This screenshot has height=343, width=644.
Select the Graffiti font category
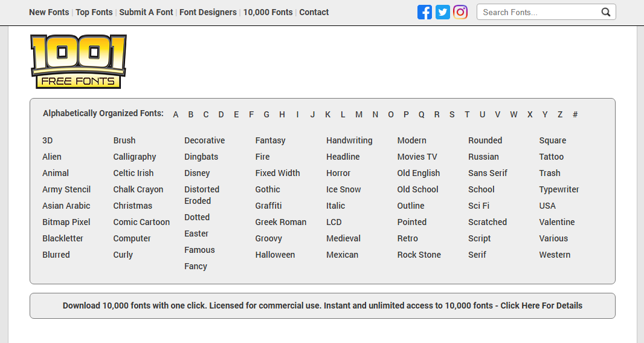(268, 206)
